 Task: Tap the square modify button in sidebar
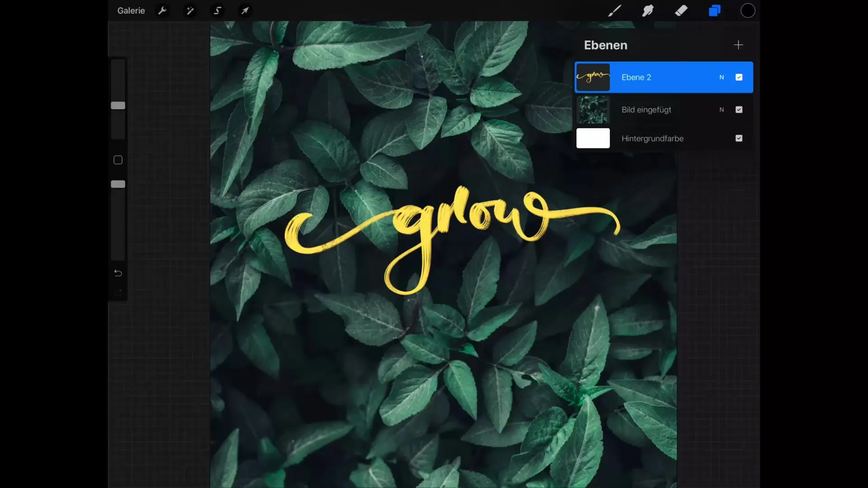tap(118, 160)
